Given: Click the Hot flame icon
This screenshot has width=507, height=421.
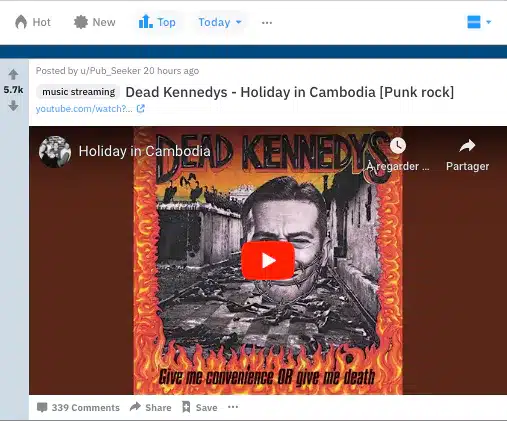Looking at the screenshot, I should [21, 22].
